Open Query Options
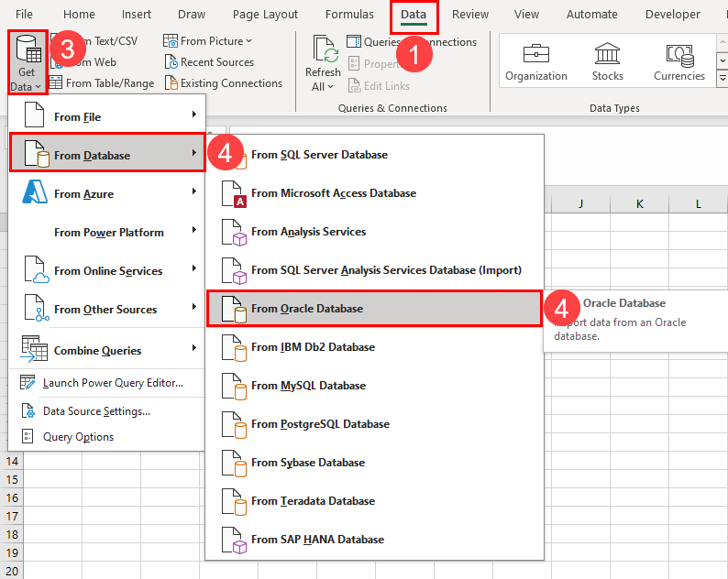This screenshot has height=579, width=728. [106, 437]
